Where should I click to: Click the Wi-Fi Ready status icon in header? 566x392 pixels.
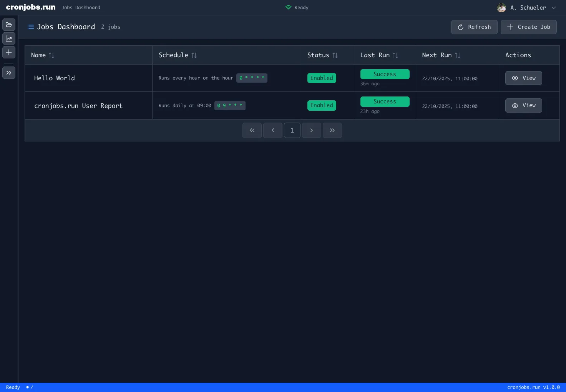288,7
